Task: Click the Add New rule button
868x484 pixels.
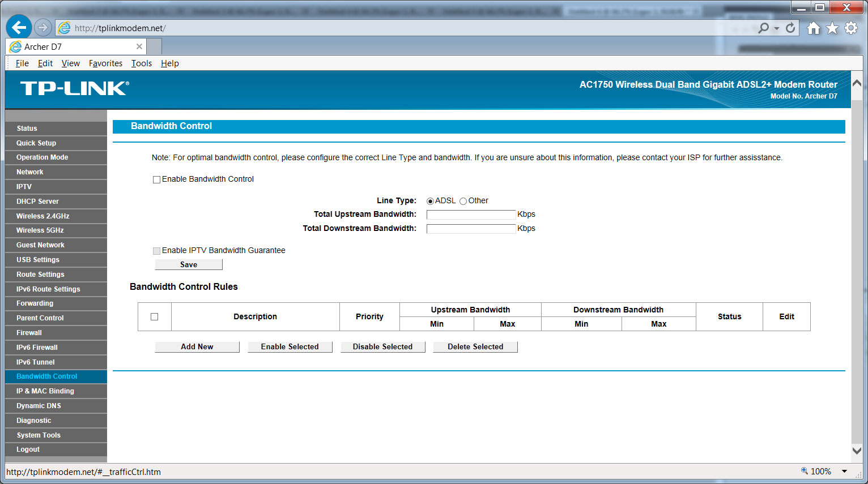Action: pos(197,346)
